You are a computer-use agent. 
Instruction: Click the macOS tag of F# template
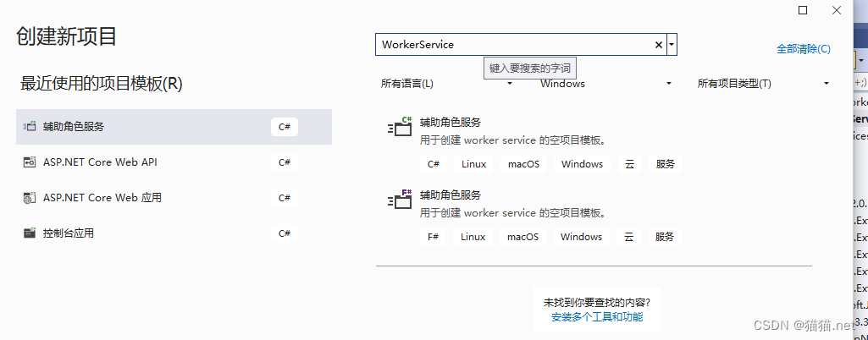pyautogui.click(x=522, y=237)
